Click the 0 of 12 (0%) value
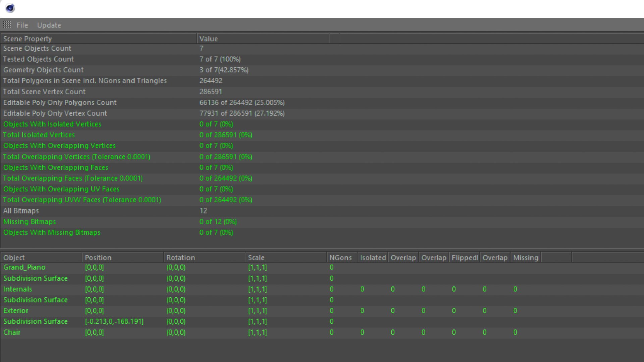 [218, 222]
